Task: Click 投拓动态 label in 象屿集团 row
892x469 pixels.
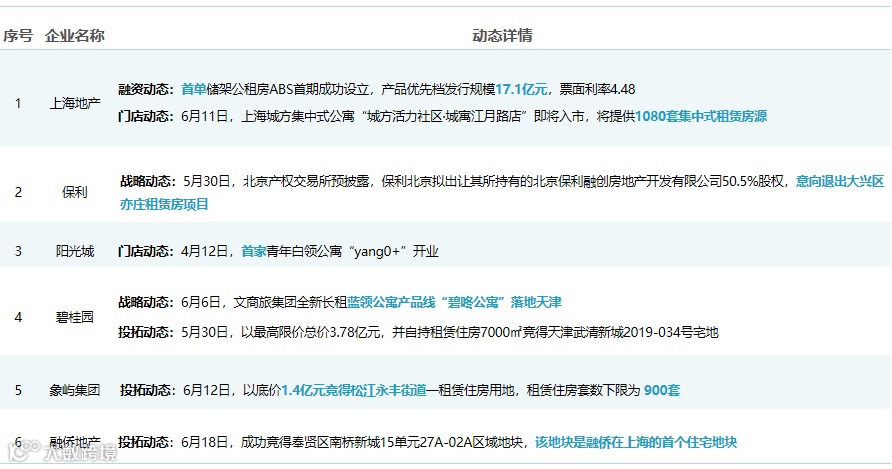Action: 148,390
